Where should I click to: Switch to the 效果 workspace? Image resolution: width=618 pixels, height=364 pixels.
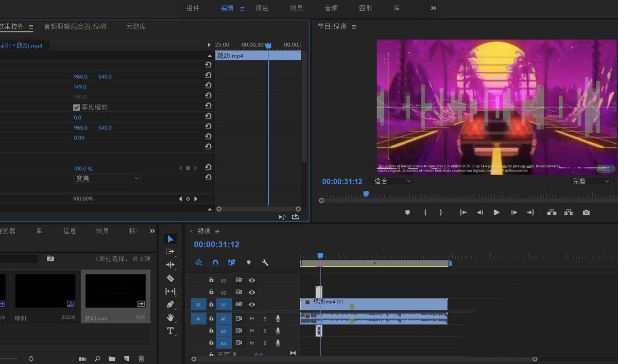point(296,8)
